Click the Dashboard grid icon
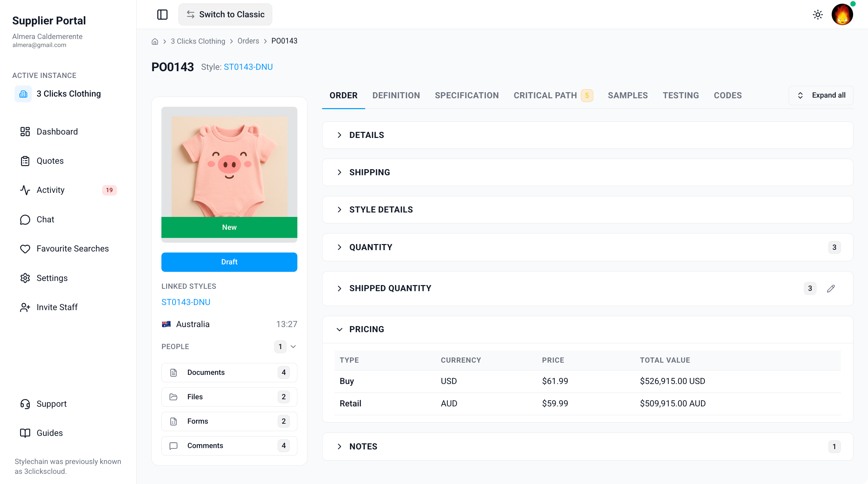The height and width of the screenshot is (484, 868). [x=25, y=132]
